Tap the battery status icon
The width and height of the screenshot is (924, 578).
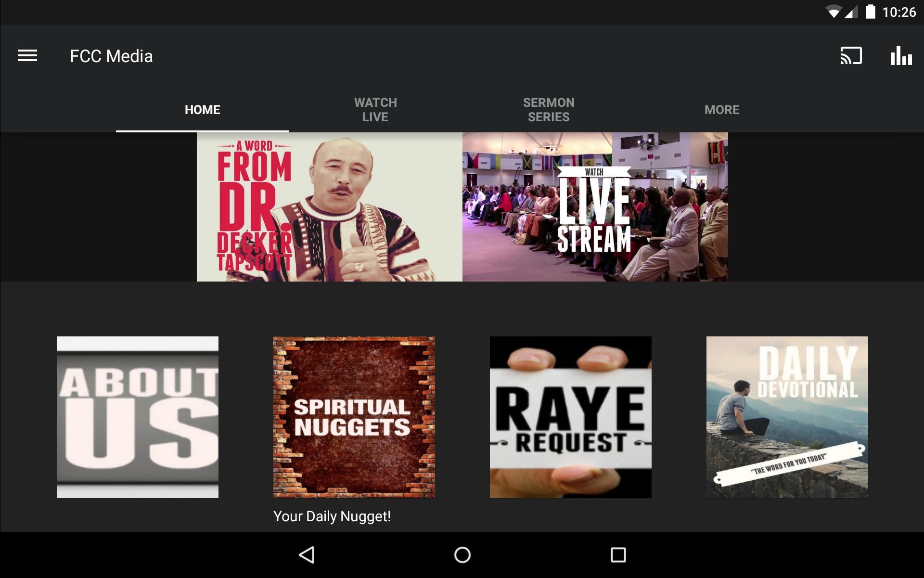click(x=870, y=12)
